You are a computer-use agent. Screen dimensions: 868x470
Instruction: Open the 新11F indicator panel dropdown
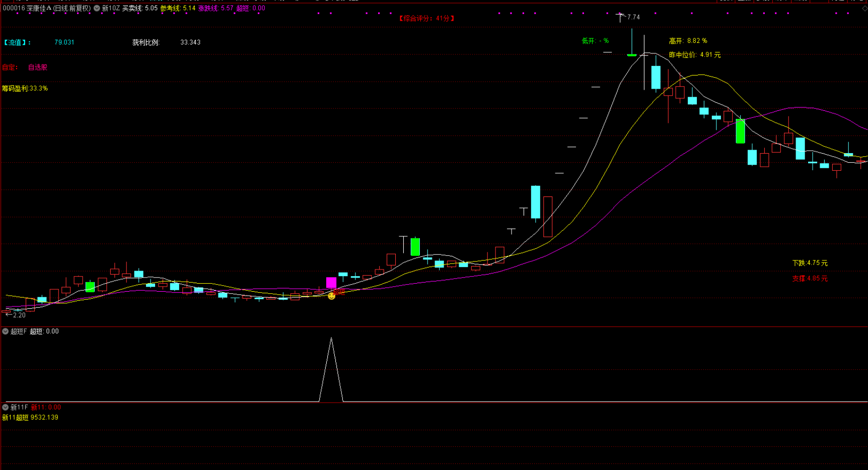[x=6, y=408]
